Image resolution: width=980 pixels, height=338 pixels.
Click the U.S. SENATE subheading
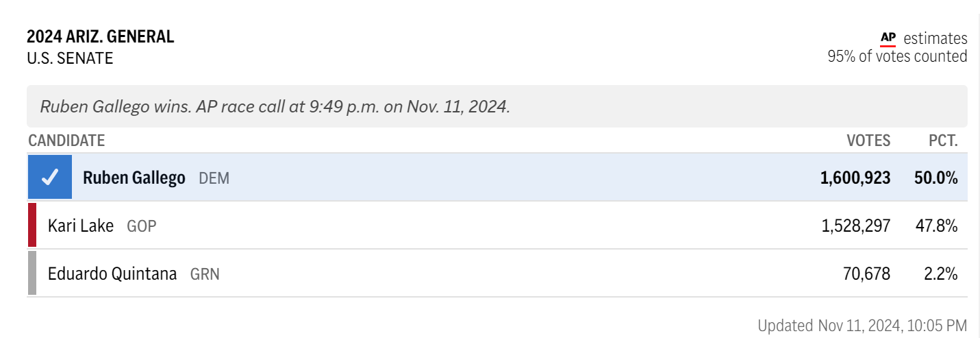point(70,58)
